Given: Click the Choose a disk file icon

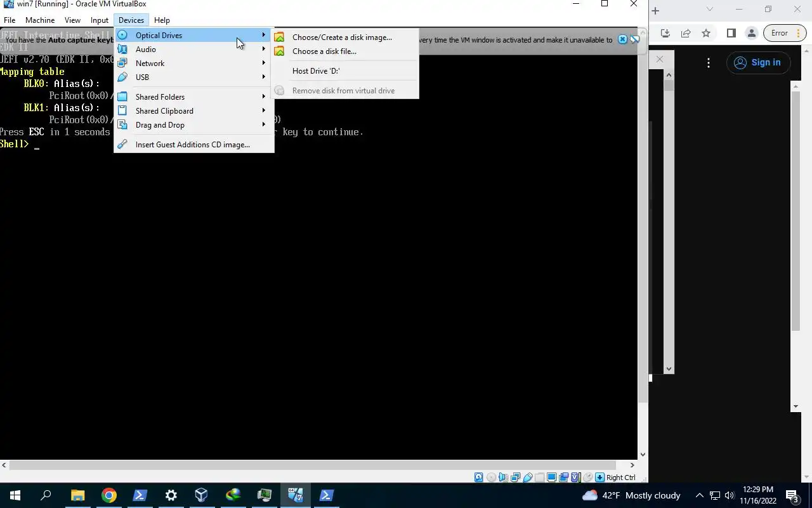Looking at the screenshot, I should click(x=279, y=51).
